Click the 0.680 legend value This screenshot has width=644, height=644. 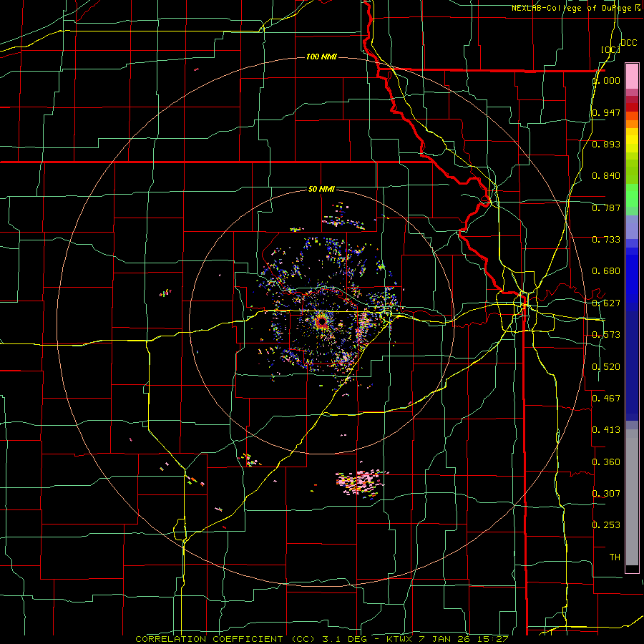point(606,271)
